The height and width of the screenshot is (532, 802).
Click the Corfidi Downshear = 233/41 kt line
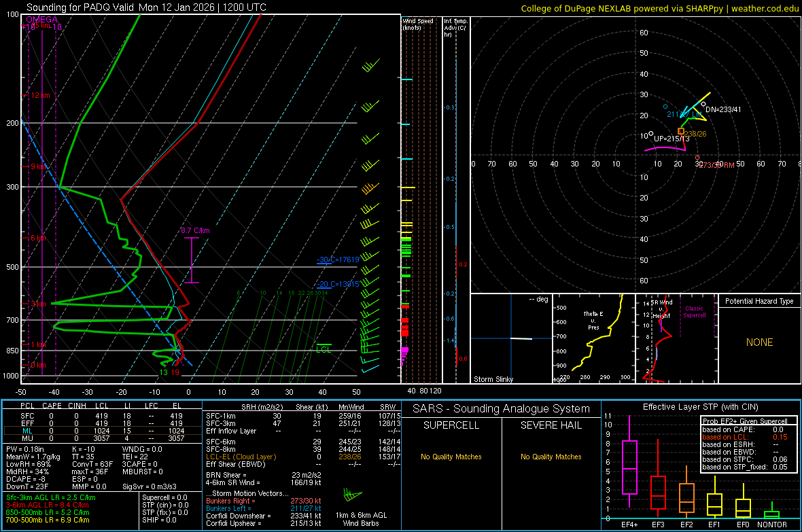click(264, 516)
